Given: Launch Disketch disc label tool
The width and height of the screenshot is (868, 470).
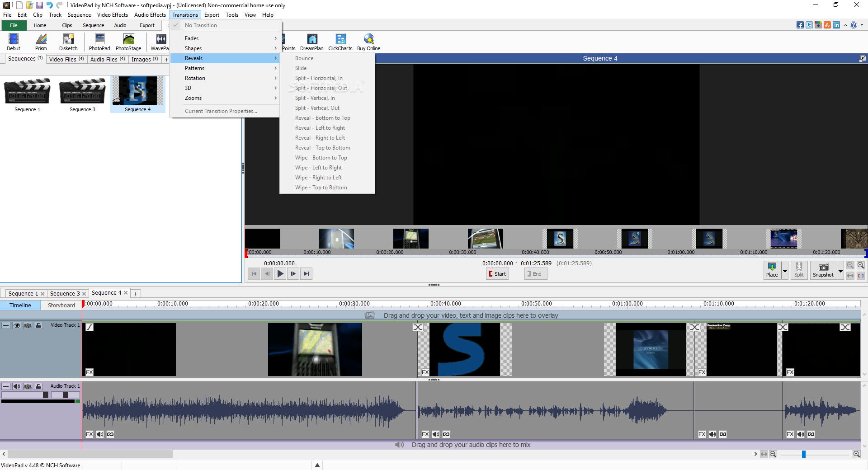Looking at the screenshot, I should [x=68, y=42].
